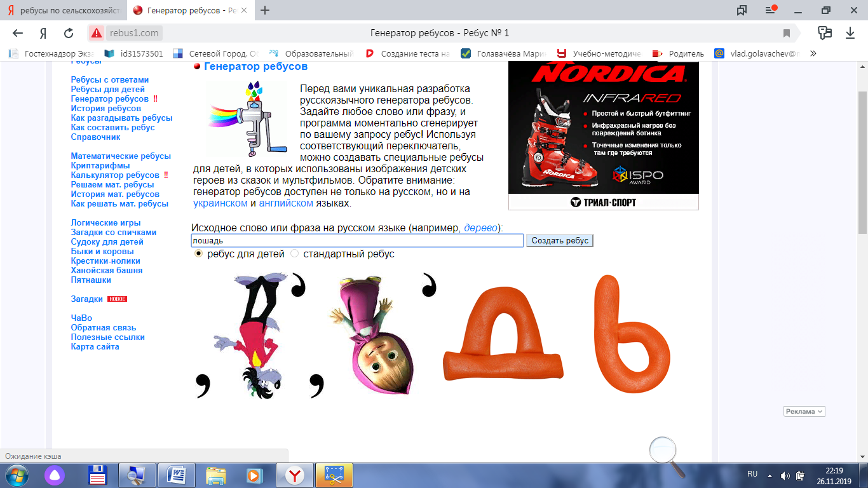
Task: Click the red warning triangle site security icon
Action: point(96,33)
